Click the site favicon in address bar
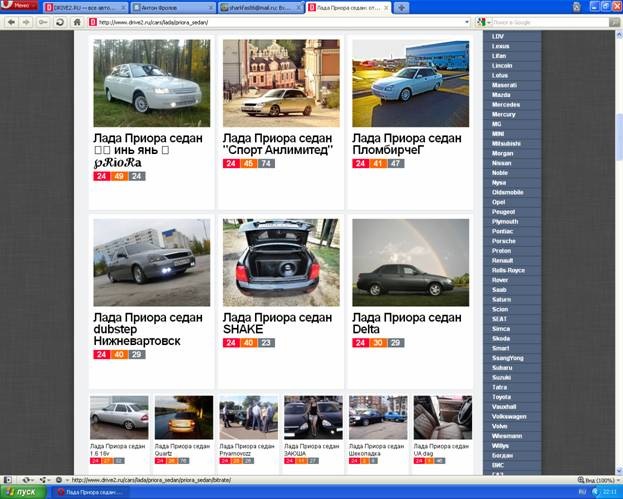This screenshot has height=499, width=623. [x=93, y=22]
